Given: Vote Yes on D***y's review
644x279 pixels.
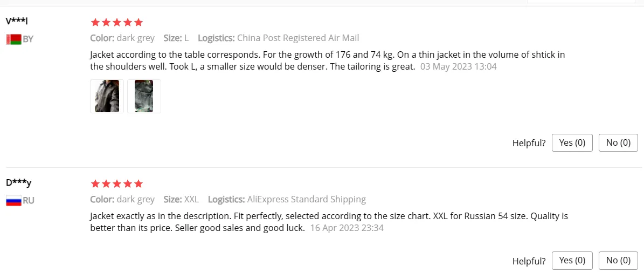Looking at the screenshot, I should (x=572, y=261).
